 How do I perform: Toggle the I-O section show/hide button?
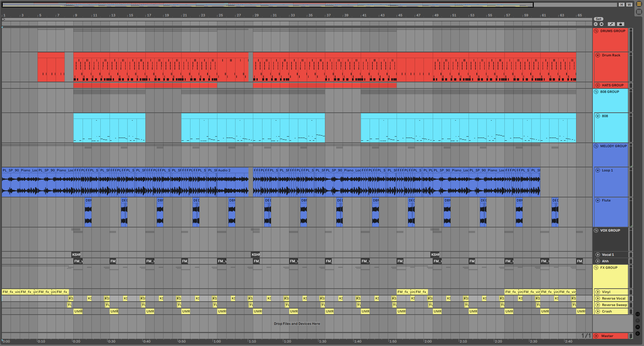coord(638,314)
